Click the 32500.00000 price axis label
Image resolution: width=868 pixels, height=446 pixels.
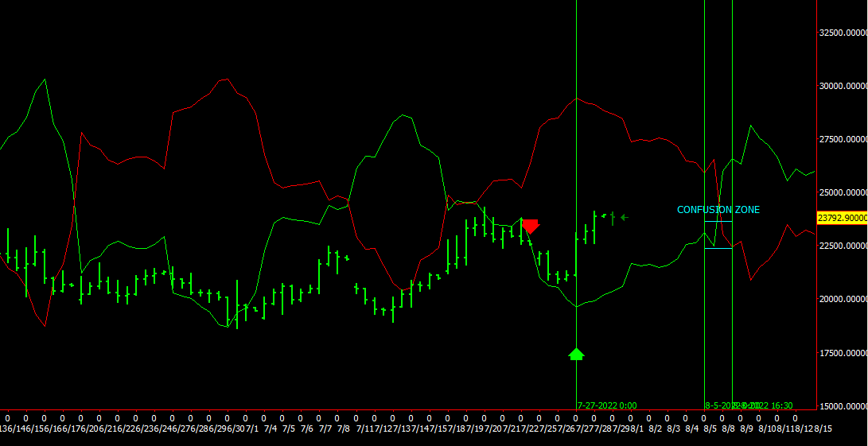843,33
